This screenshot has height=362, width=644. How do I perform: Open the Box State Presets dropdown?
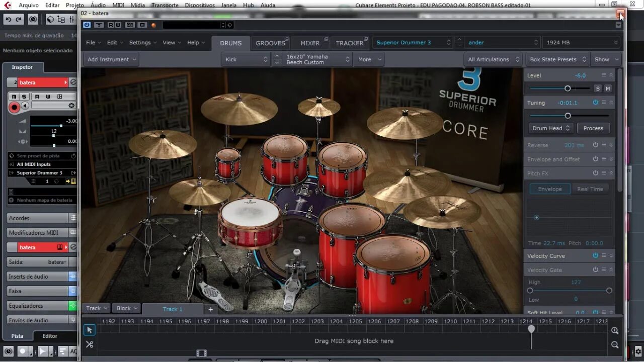(x=557, y=59)
